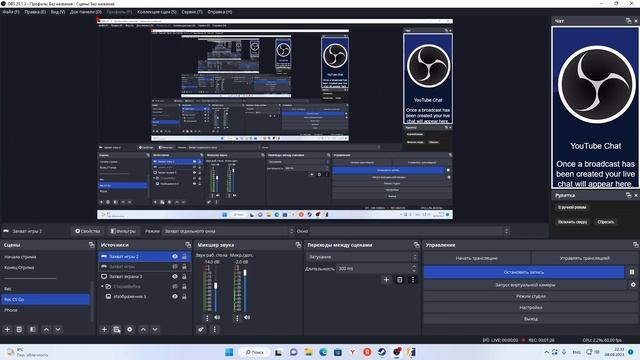Image resolution: width=640 pixels, height=360 pixels.
Task: Add a scene transition with plus
Action: coord(386,280)
